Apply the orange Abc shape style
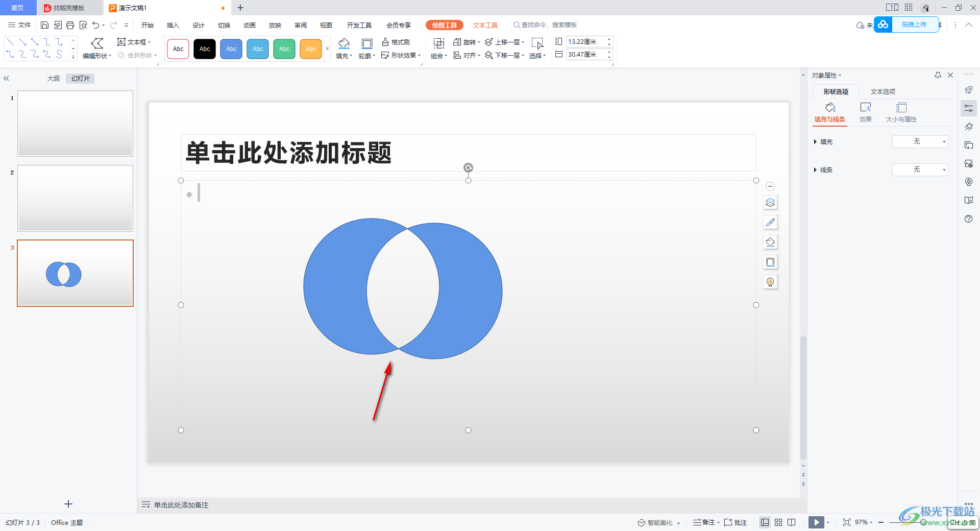The image size is (980, 531). (x=311, y=49)
